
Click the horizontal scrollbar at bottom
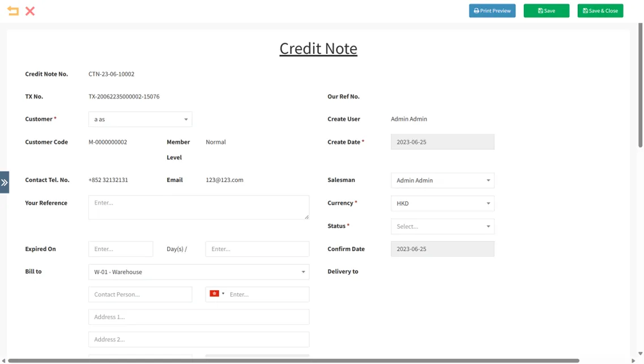click(x=293, y=361)
